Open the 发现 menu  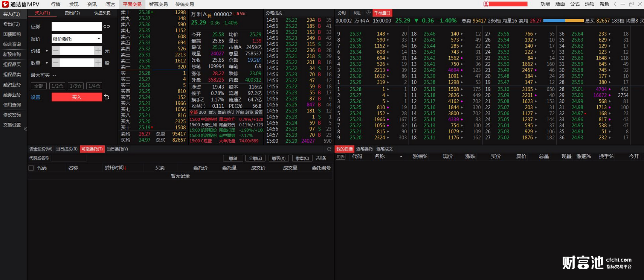[74, 4]
